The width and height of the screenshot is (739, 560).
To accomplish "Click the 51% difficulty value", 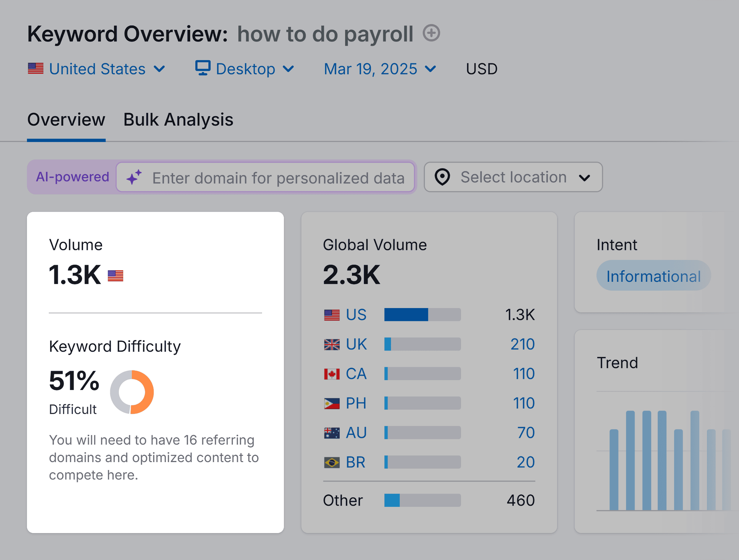I will [74, 381].
